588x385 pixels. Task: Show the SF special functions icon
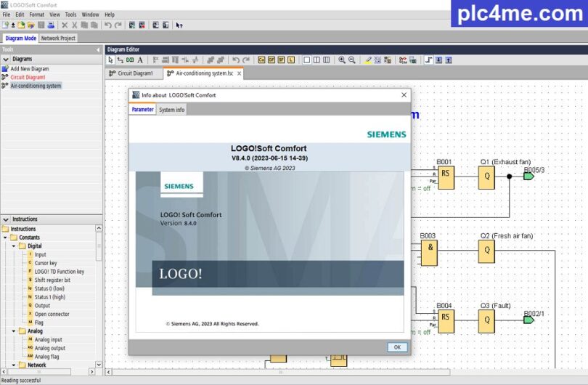(282, 60)
